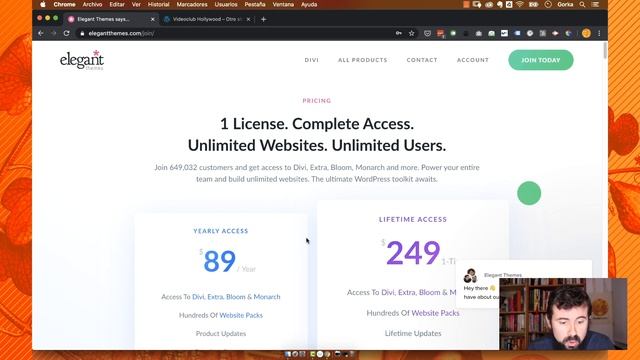Open the Chrome application menu
640x360 pixels.
tap(64, 4)
